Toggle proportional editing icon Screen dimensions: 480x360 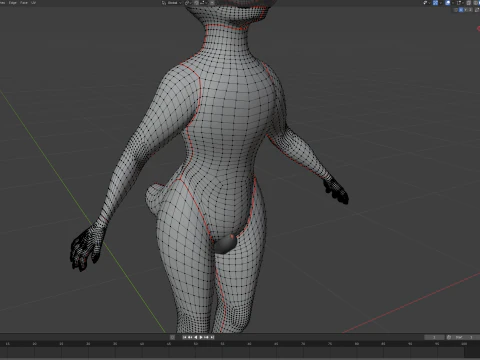coord(212,3)
